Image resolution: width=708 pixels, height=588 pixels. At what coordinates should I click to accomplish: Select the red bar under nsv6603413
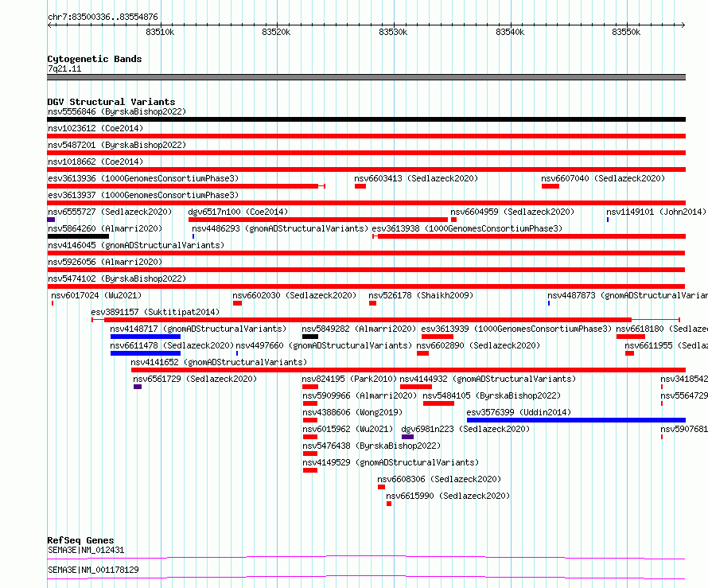tap(360, 186)
